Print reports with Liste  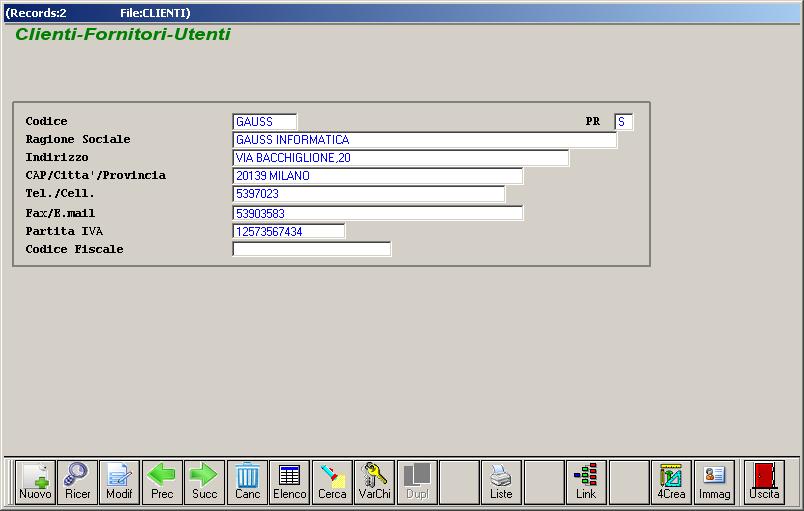tap(501, 482)
